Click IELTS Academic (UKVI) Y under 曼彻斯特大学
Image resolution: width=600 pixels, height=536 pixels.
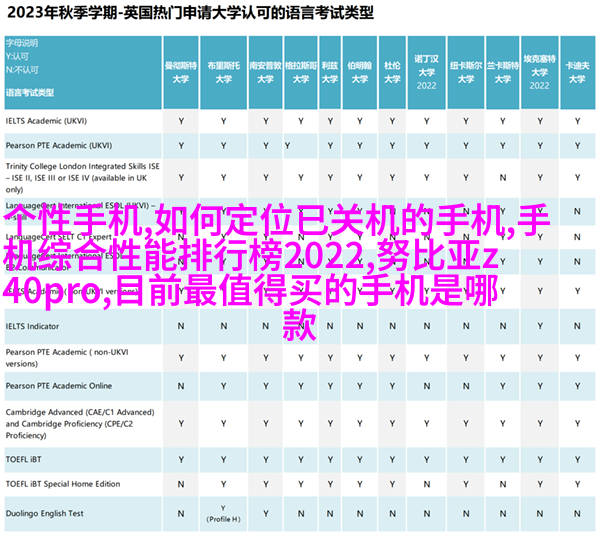pos(181,121)
